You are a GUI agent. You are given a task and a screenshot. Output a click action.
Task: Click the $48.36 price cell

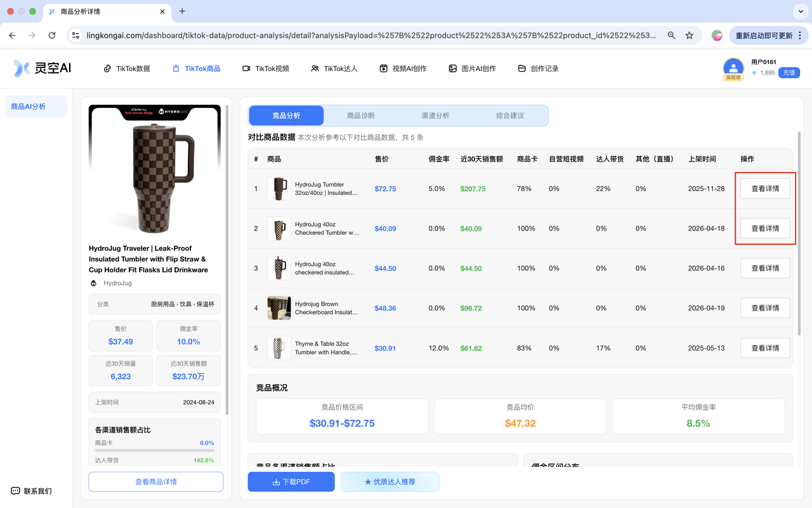tap(385, 308)
